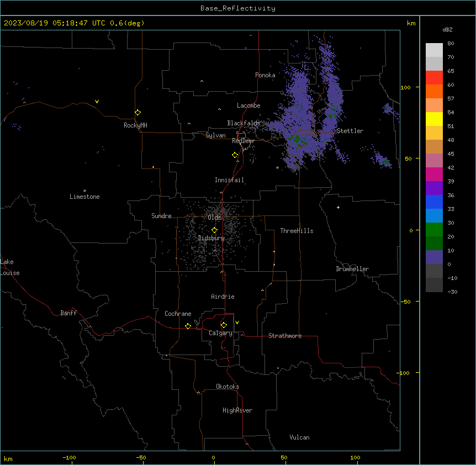Click the Sundre label
476x465 pixels.
pyautogui.click(x=161, y=216)
